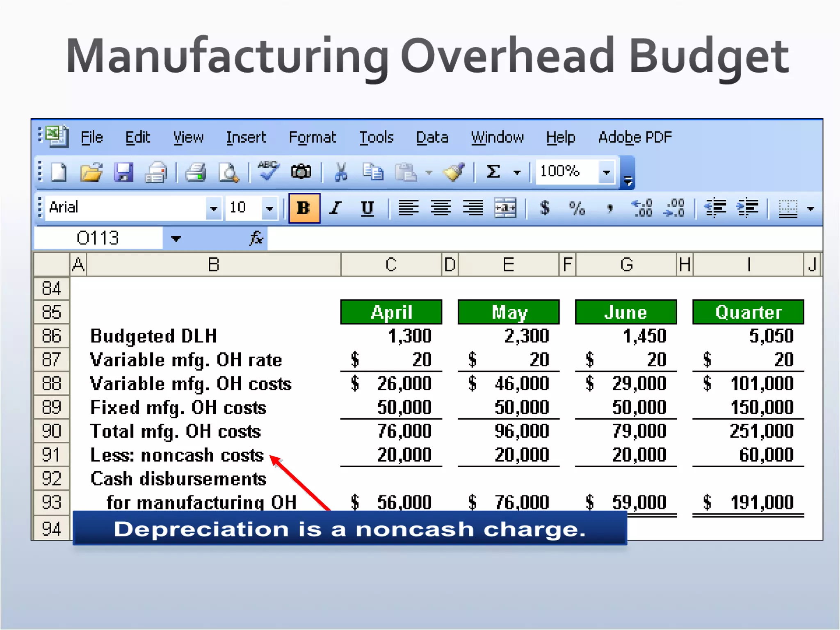Click the Name Box showing O113
This screenshot has width=840, height=630.
[98, 238]
